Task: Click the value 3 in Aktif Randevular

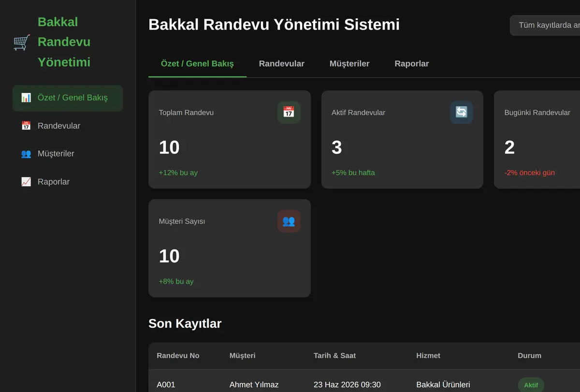Action: [337, 147]
